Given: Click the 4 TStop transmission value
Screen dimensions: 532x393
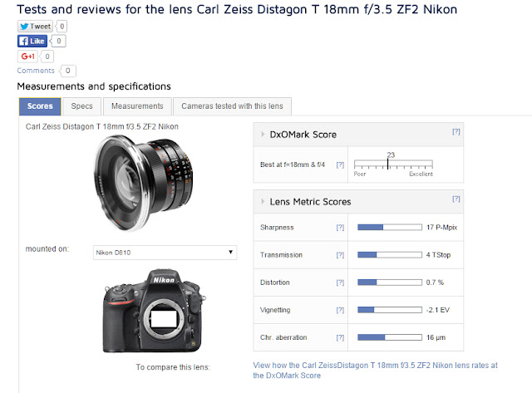Looking at the screenshot, I should pyautogui.click(x=438, y=255).
